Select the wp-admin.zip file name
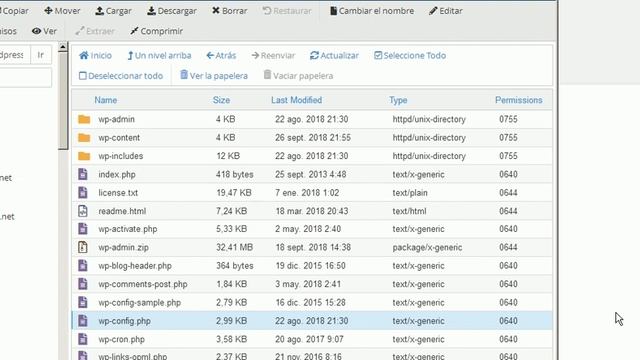 (123, 247)
